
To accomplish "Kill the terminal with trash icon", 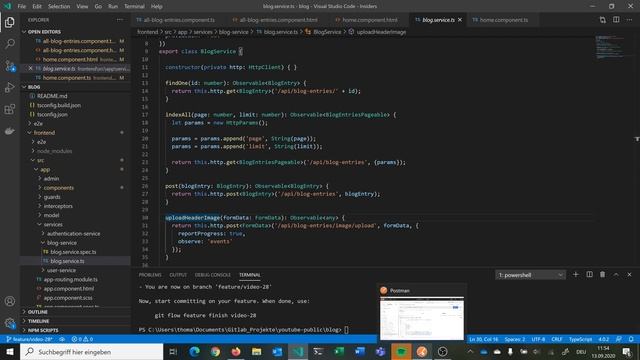I will [602, 275].
